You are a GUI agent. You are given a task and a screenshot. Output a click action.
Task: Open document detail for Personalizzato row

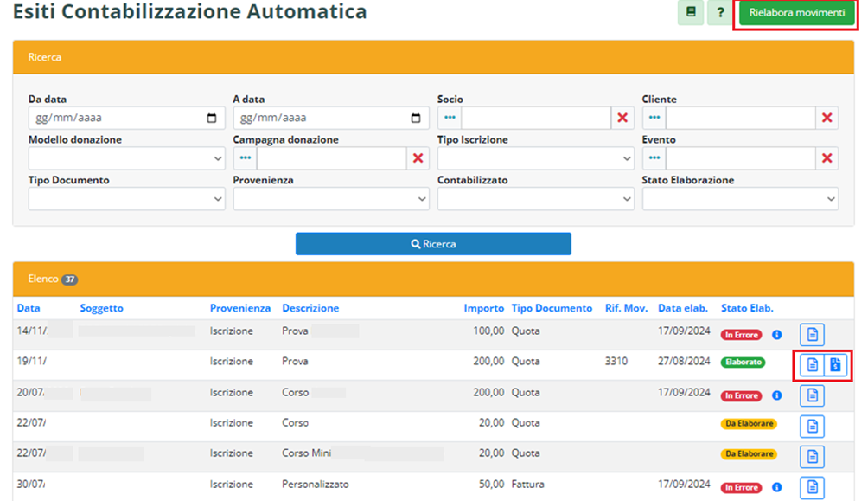[x=812, y=488]
